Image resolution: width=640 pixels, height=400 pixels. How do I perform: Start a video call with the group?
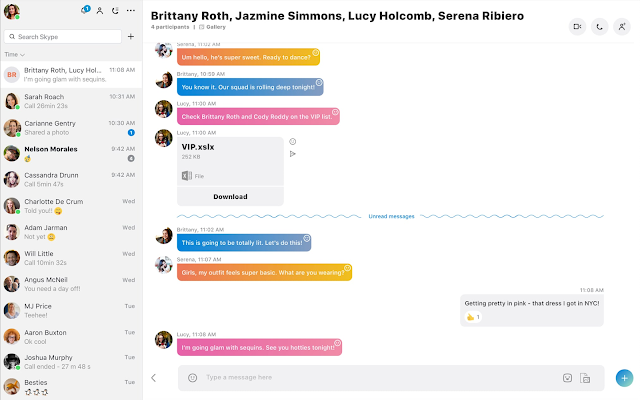577,27
